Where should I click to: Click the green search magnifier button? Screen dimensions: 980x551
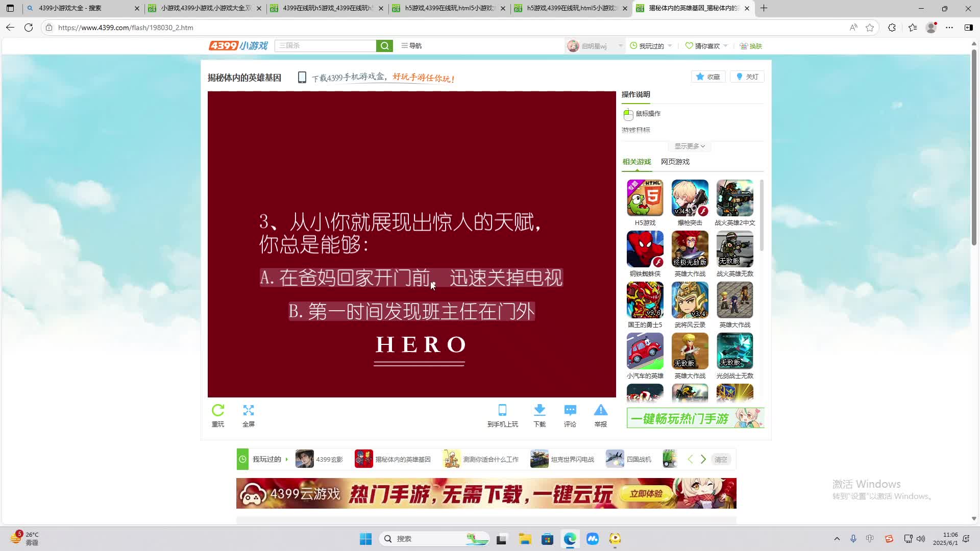pyautogui.click(x=384, y=46)
